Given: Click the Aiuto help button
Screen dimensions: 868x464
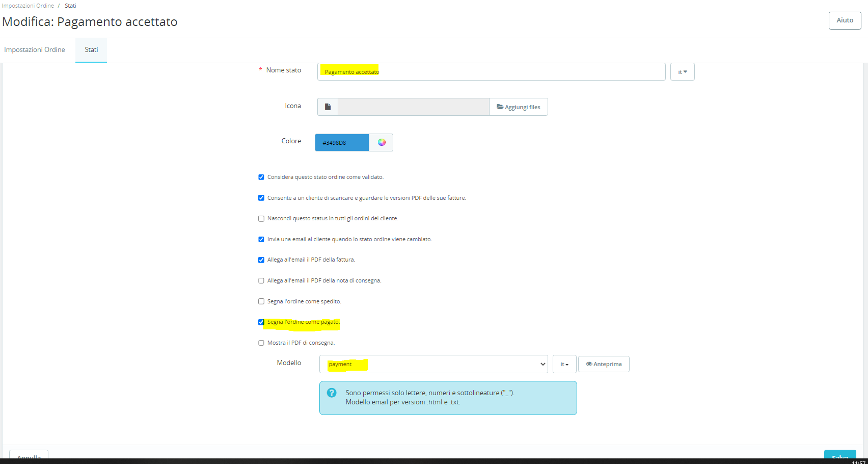Looking at the screenshot, I should [845, 20].
